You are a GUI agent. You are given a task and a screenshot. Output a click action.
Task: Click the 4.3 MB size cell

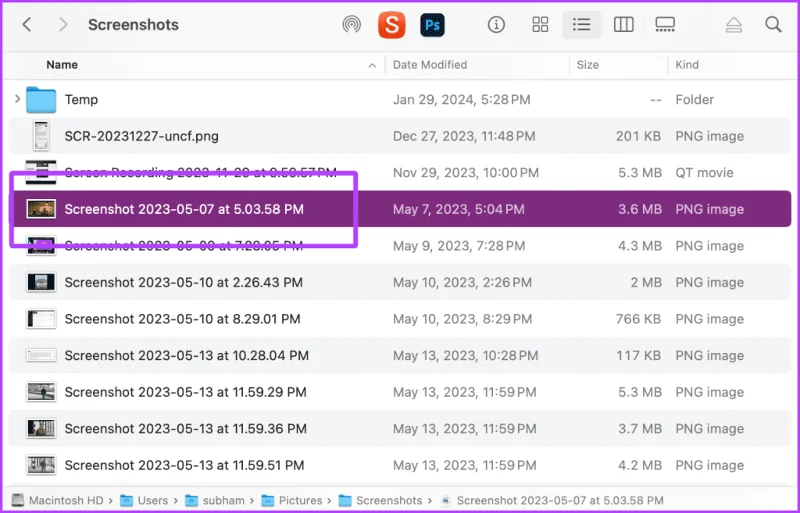click(x=640, y=246)
